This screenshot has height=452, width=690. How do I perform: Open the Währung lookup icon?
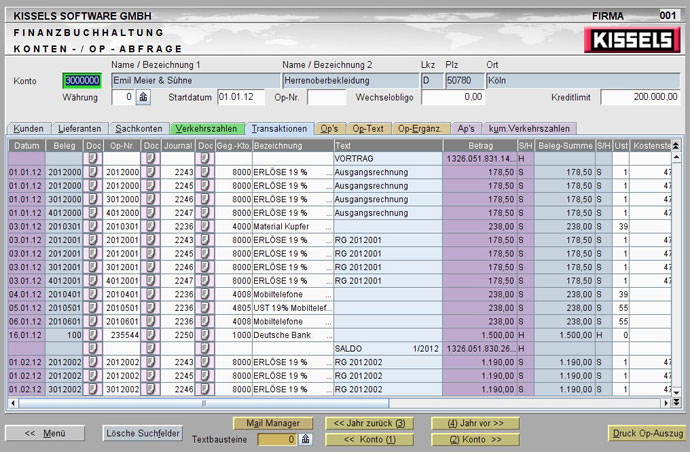pyautogui.click(x=143, y=97)
